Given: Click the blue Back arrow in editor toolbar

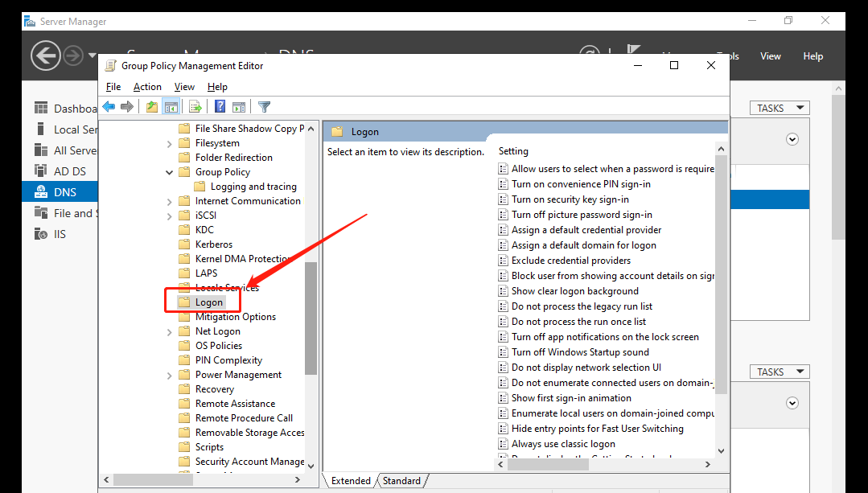Looking at the screenshot, I should click(109, 107).
